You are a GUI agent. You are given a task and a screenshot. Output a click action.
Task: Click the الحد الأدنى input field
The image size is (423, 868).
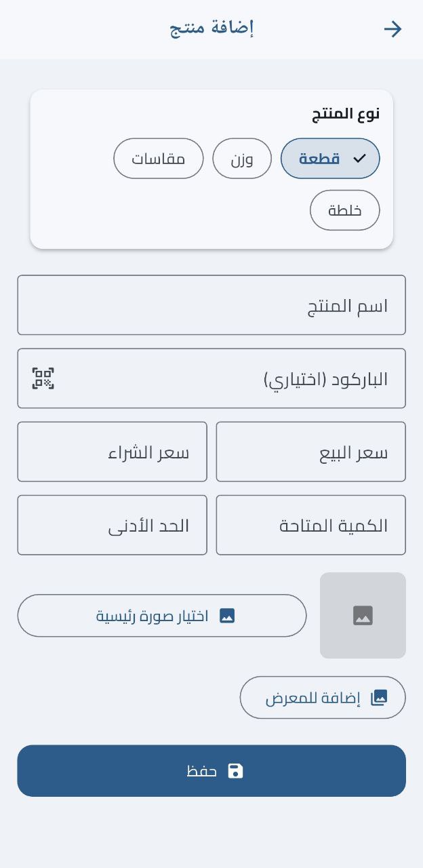(x=113, y=525)
